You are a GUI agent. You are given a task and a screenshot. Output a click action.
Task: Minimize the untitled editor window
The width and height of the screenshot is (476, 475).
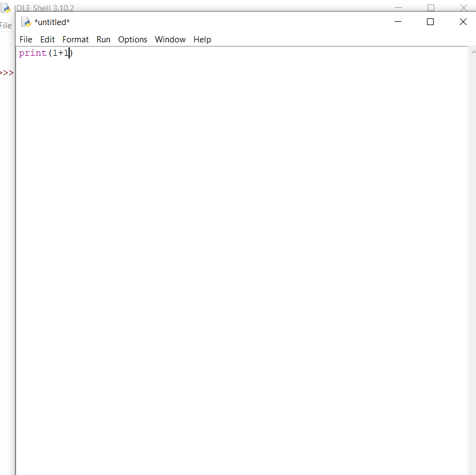pyautogui.click(x=397, y=22)
